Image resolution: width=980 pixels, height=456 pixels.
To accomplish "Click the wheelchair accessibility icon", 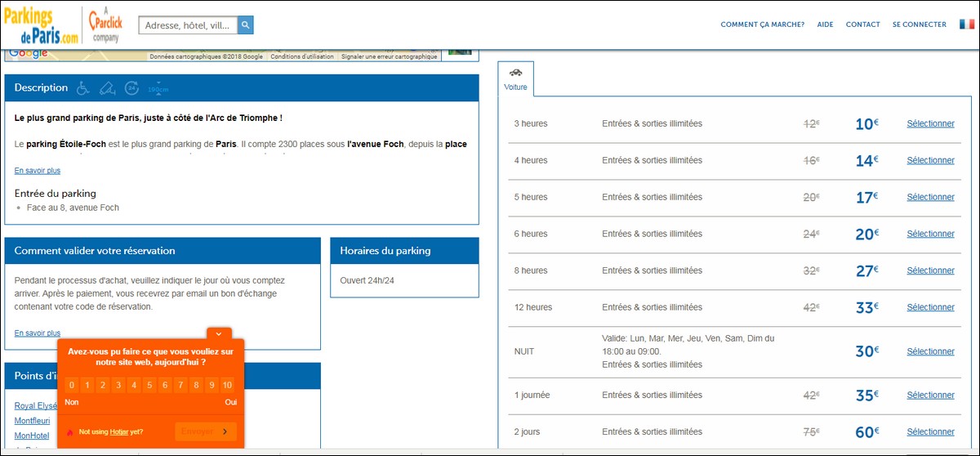I will pyautogui.click(x=83, y=87).
